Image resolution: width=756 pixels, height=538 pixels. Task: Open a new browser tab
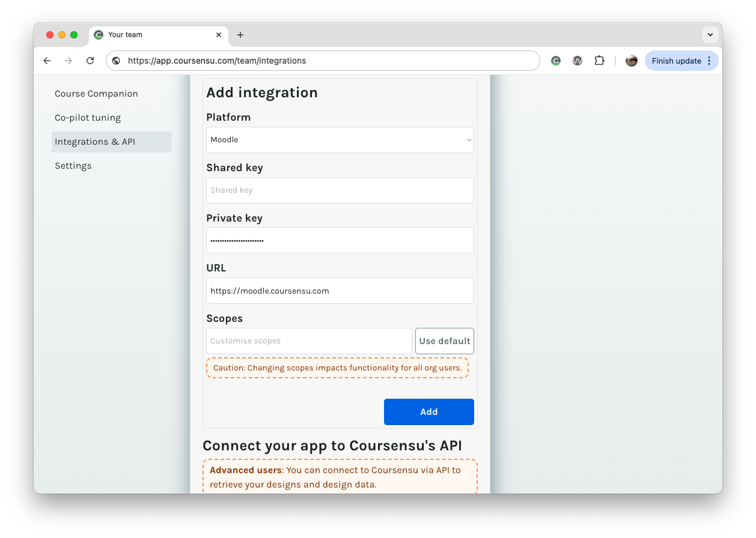point(240,35)
